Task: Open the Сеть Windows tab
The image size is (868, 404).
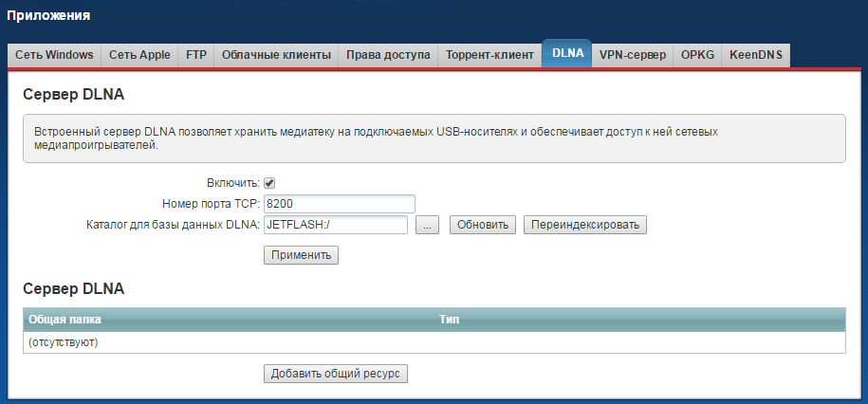Action: point(54,55)
